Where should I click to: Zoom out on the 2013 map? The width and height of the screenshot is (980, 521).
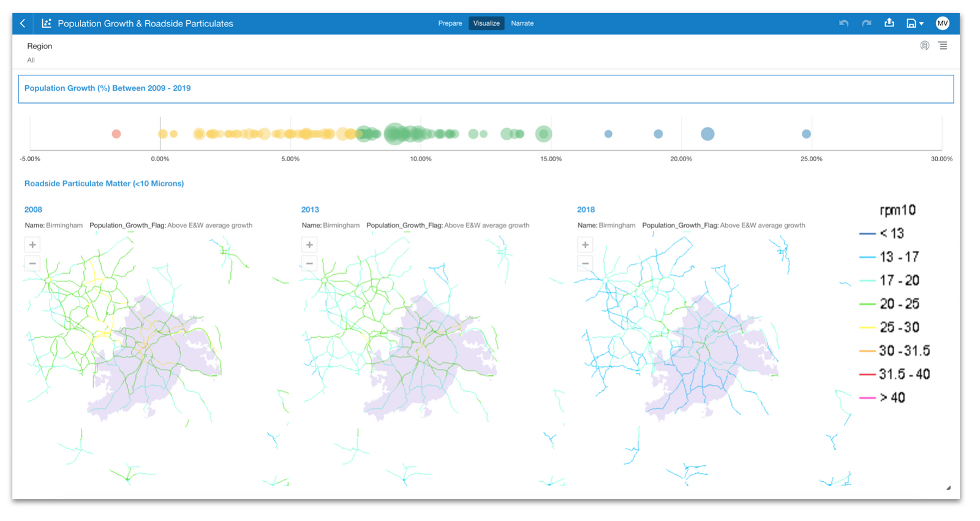309,264
